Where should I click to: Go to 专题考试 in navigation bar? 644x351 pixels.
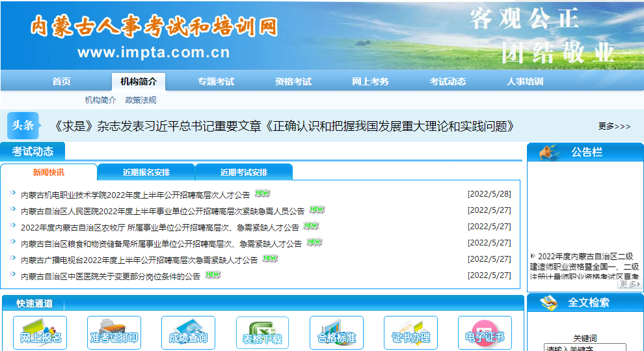point(216,81)
